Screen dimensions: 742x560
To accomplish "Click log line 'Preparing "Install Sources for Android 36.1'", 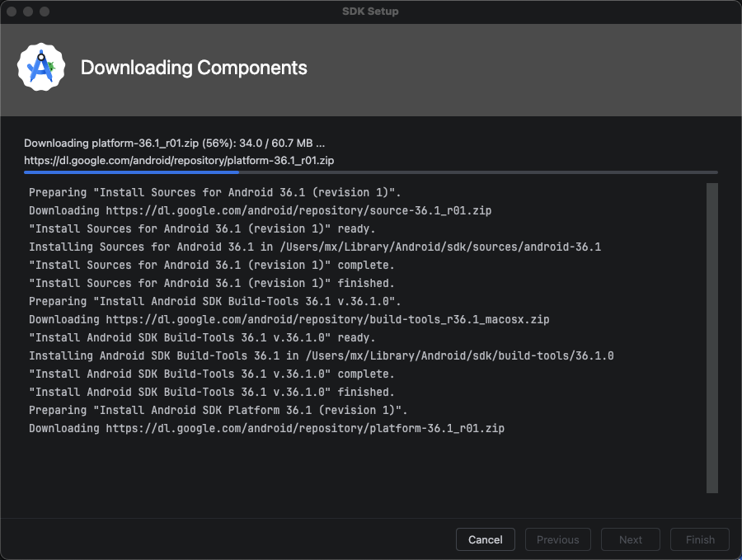I will [215, 193].
